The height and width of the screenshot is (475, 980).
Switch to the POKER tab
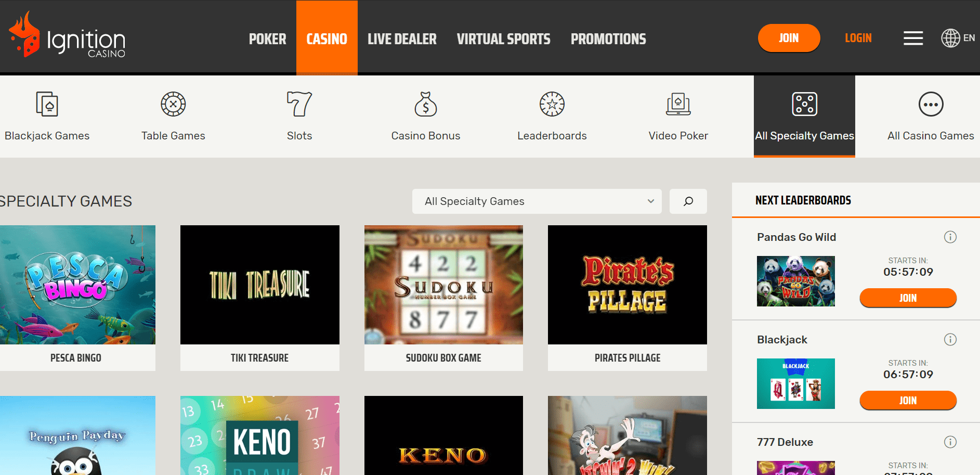point(267,38)
